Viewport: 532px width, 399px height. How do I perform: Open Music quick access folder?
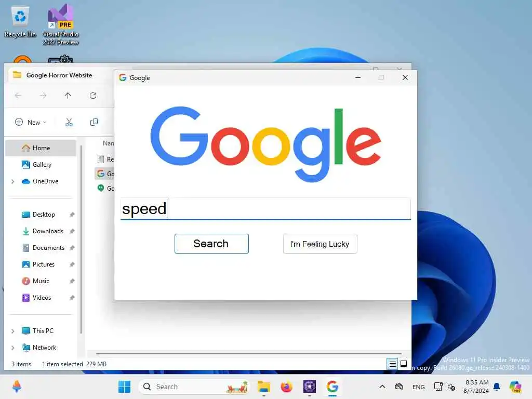[x=41, y=281]
